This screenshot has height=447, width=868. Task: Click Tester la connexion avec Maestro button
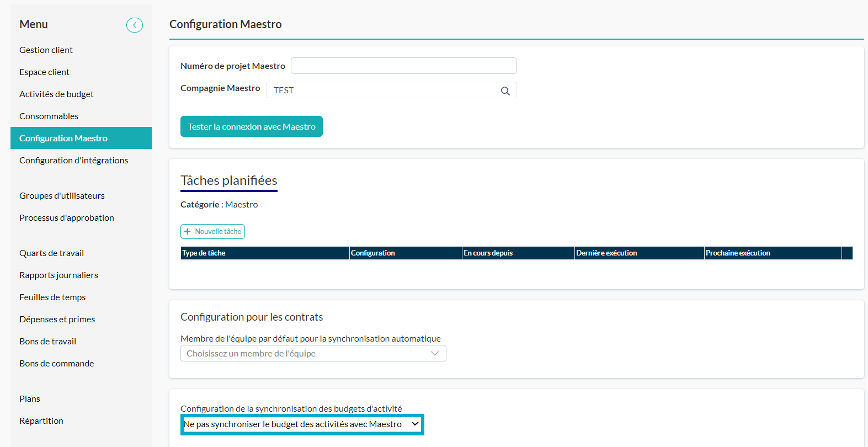[252, 126]
